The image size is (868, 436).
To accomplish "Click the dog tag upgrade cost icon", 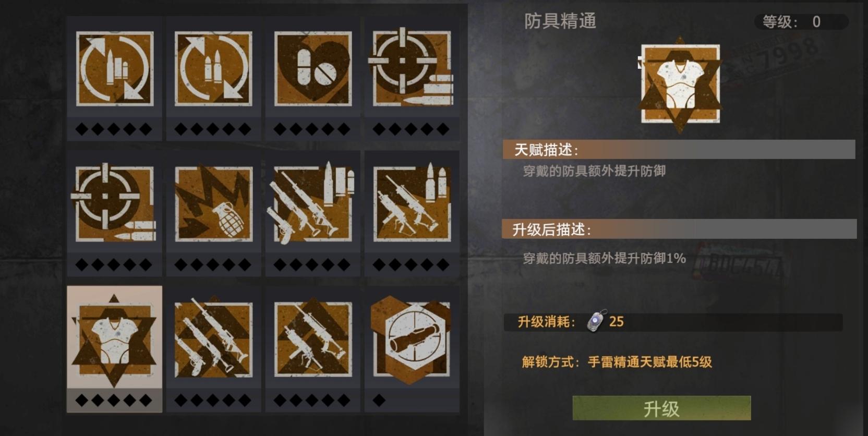I will tap(596, 321).
